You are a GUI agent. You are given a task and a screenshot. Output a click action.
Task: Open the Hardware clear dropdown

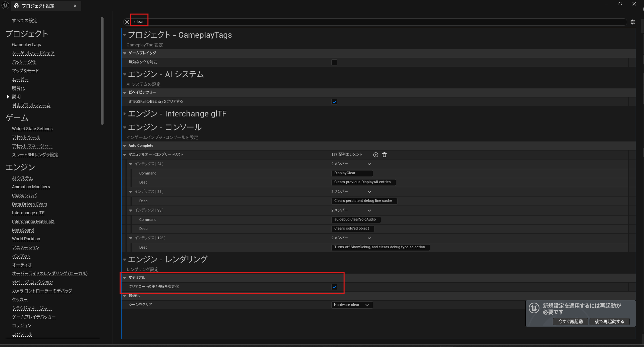(x=351, y=305)
